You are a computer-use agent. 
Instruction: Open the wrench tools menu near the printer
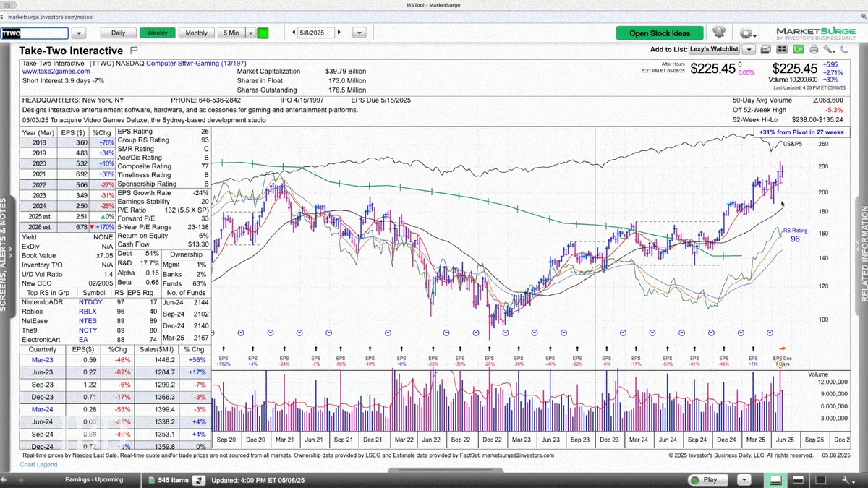(x=828, y=49)
